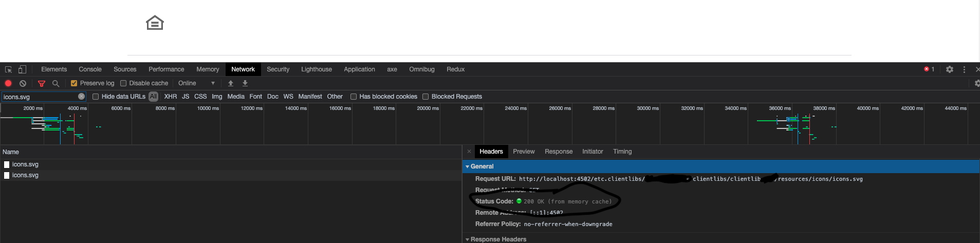980x243 pixels.
Task: Enable the Disable cache checkbox
Action: [x=123, y=83]
